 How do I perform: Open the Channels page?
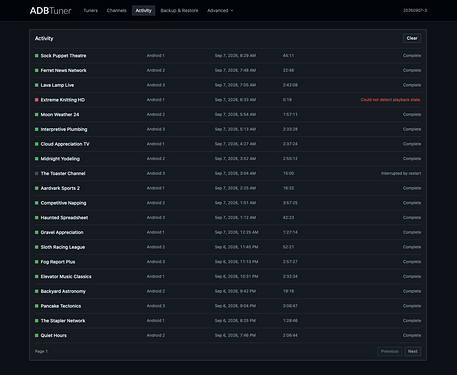pos(117,11)
